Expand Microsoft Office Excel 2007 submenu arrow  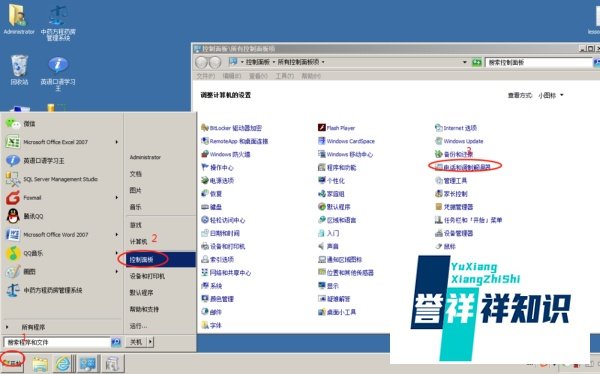pyautogui.click(x=117, y=142)
